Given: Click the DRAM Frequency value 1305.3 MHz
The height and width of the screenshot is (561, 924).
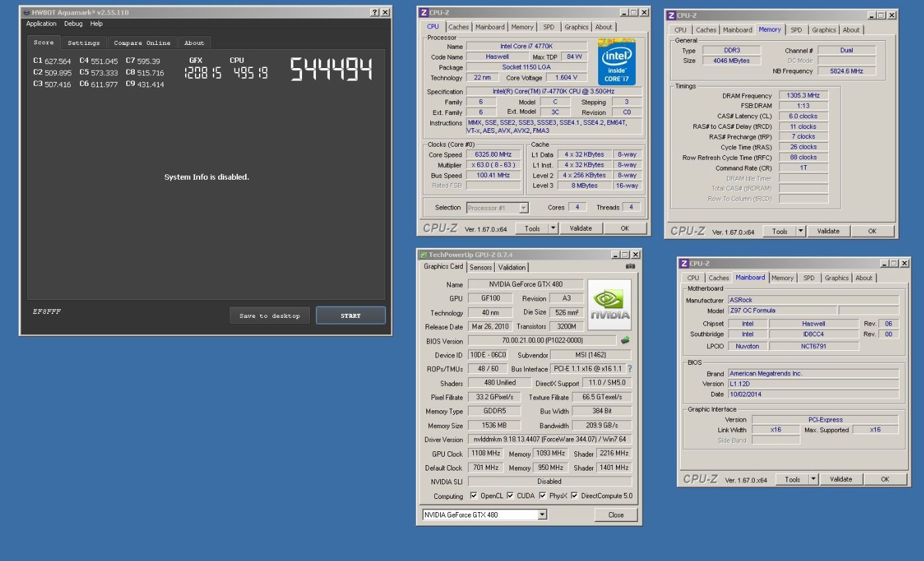Looking at the screenshot, I should pyautogui.click(x=803, y=95).
